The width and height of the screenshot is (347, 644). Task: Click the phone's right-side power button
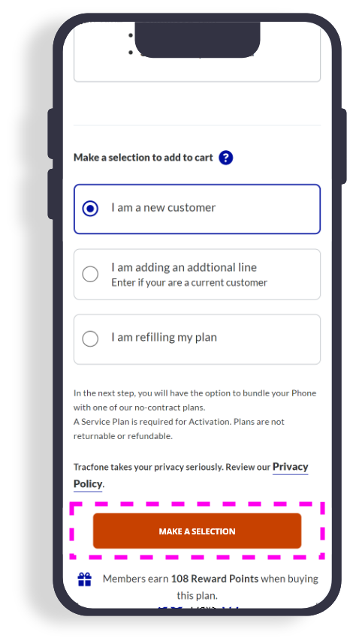point(344,146)
